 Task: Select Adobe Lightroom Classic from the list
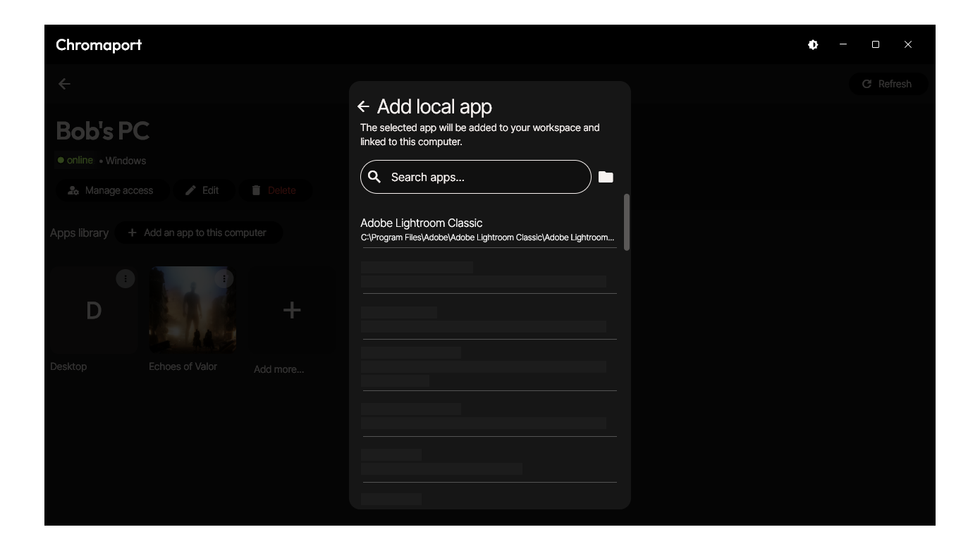[489, 230]
